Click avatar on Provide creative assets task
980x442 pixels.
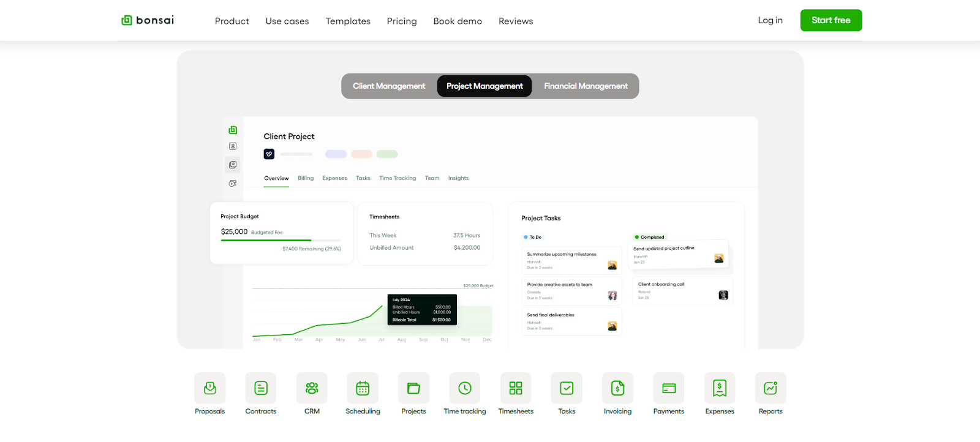point(612,296)
